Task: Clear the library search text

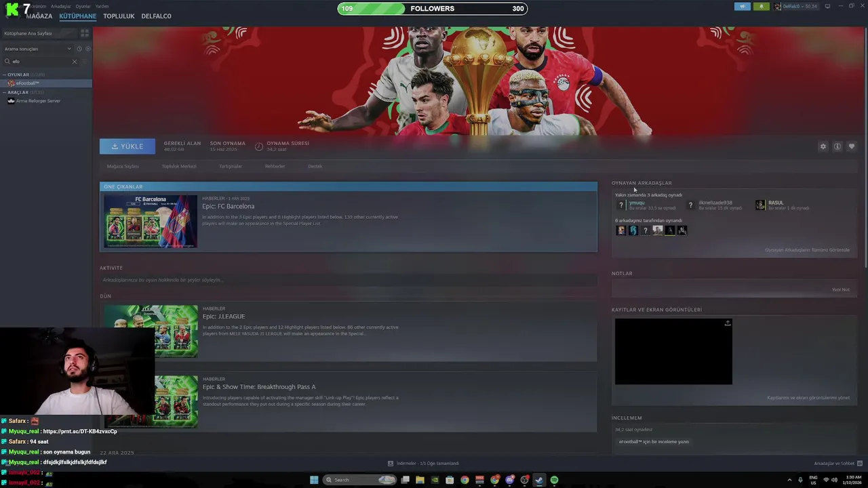Action: pos(75,62)
